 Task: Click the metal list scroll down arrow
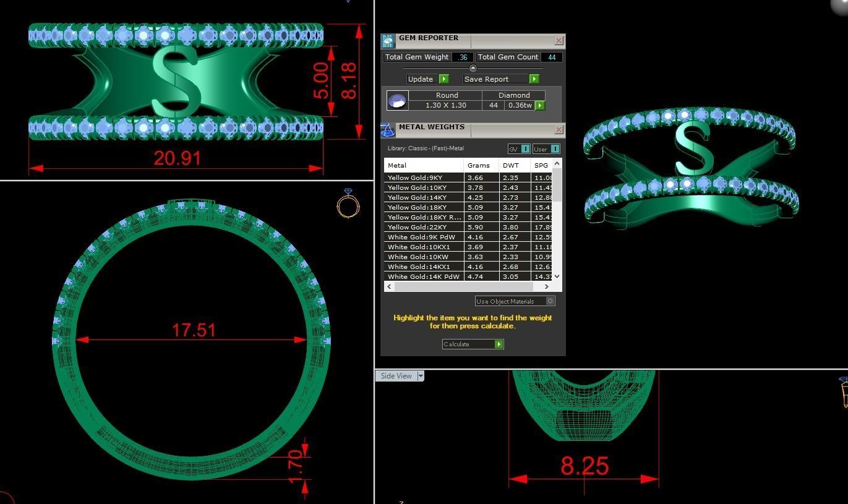click(557, 276)
